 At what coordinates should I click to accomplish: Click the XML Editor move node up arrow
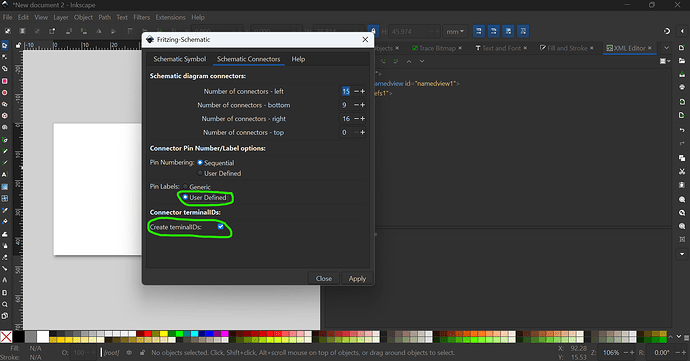tap(409, 61)
